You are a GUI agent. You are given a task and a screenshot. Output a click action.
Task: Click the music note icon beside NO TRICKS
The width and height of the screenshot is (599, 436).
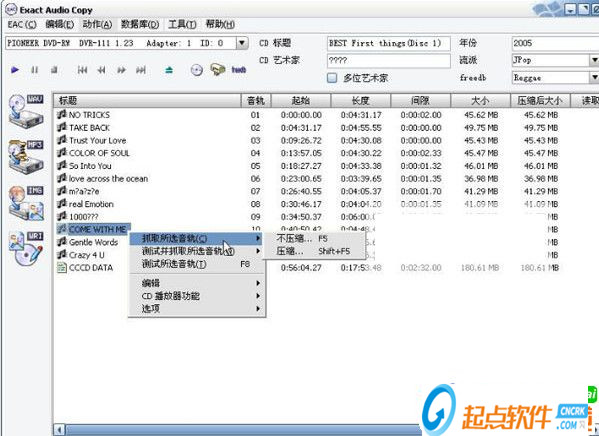click(62, 115)
